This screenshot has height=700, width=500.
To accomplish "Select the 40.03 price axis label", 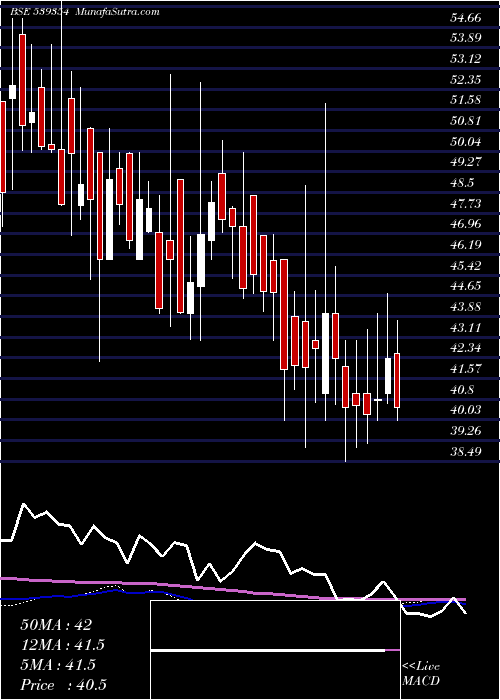I will click(466, 410).
